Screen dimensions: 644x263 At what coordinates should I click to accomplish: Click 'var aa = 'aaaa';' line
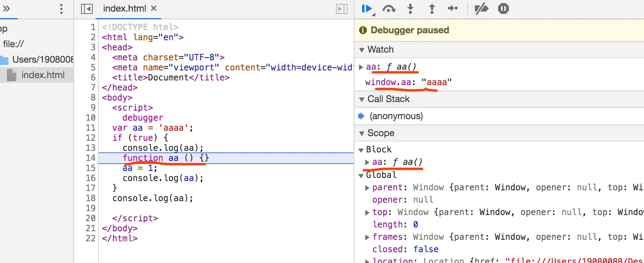[153, 128]
